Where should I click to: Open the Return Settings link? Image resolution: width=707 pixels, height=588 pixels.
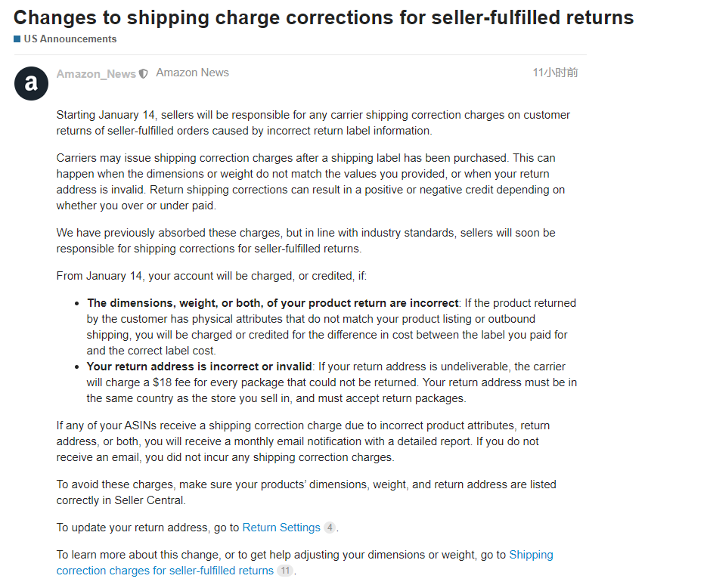281,528
